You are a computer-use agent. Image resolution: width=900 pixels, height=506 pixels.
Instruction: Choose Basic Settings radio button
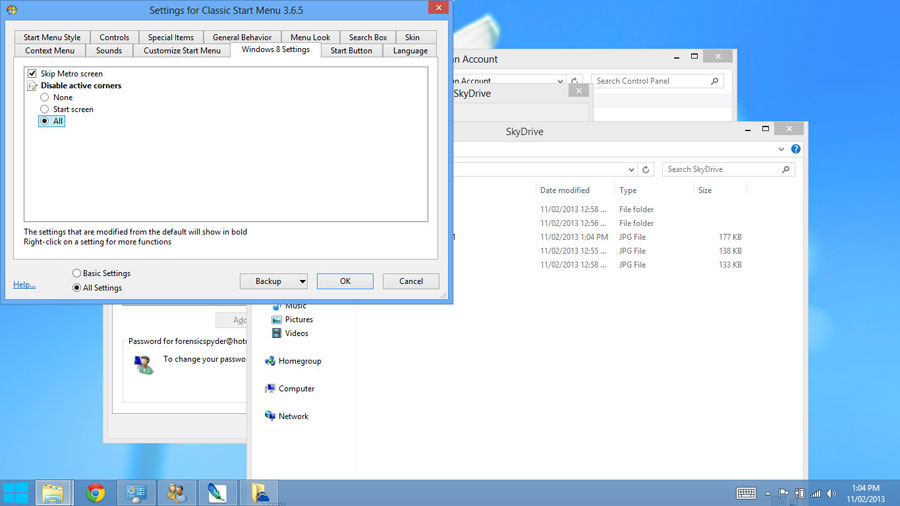(x=76, y=273)
